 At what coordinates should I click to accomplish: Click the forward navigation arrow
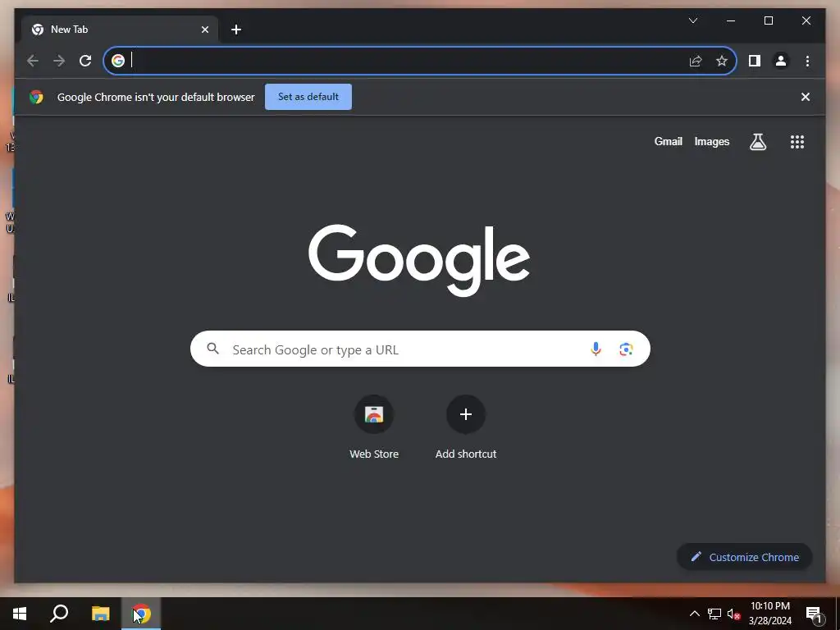point(59,61)
